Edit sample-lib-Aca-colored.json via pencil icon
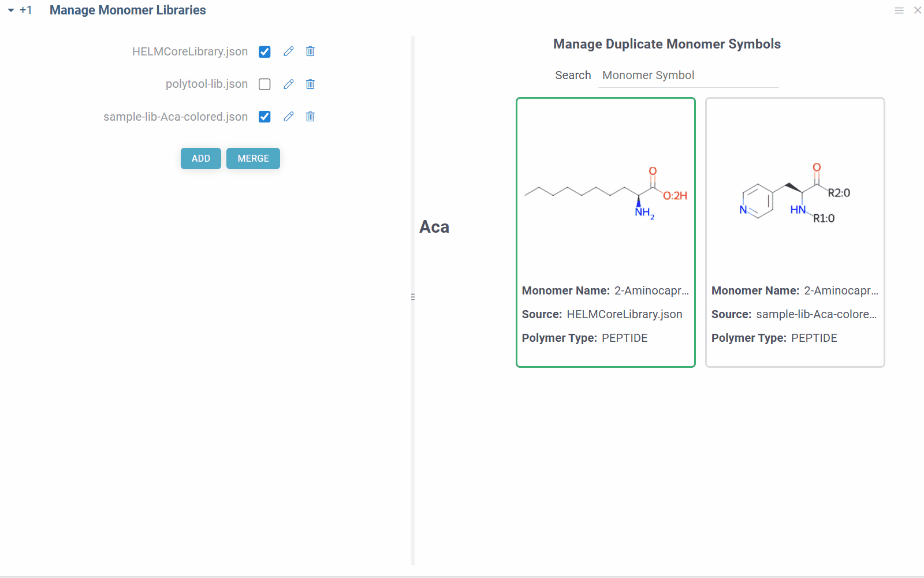924x578 pixels. click(x=289, y=117)
